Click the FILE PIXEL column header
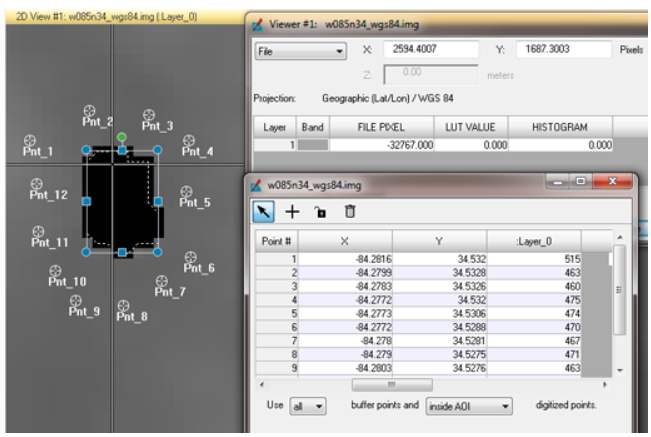The height and width of the screenshot is (437, 651). click(382, 127)
